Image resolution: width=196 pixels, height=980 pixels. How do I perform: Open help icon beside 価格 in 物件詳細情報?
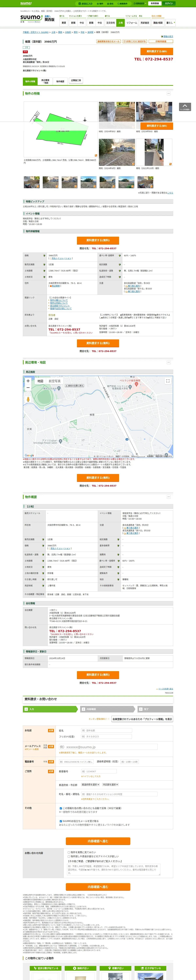point(44,256)
